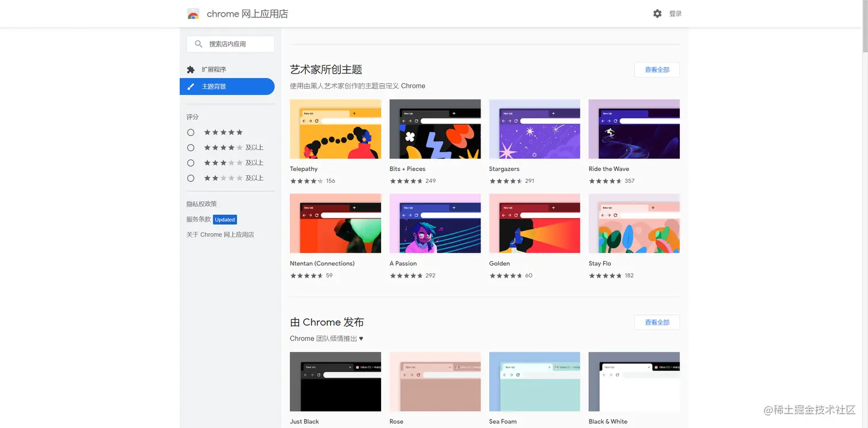Select the five-star rating filter
This screenshot has height=428, width=868.
[191, 132]
